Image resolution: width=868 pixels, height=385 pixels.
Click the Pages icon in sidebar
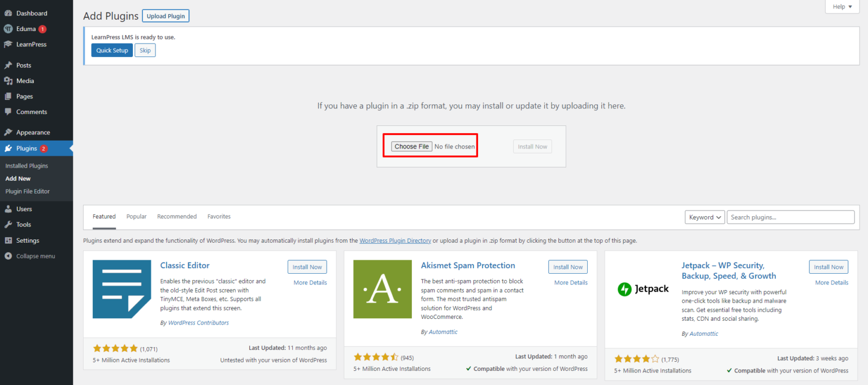[8, 97]
